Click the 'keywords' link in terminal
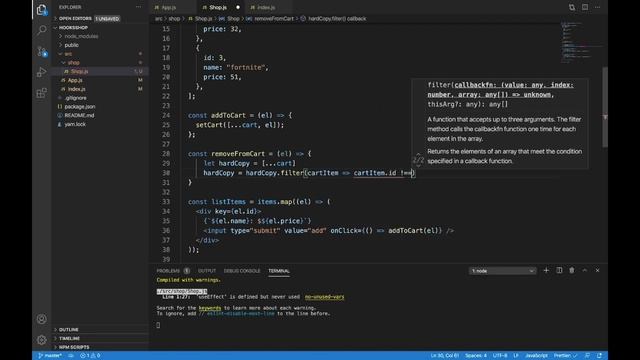The height and width of the screenshot is (360, 640). tap(210, 308)
